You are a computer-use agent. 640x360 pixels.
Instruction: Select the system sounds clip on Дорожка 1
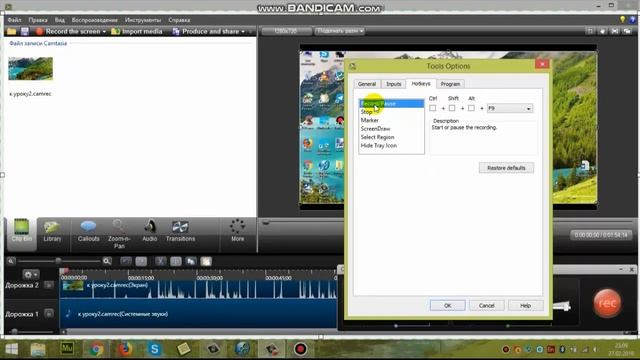198,314
